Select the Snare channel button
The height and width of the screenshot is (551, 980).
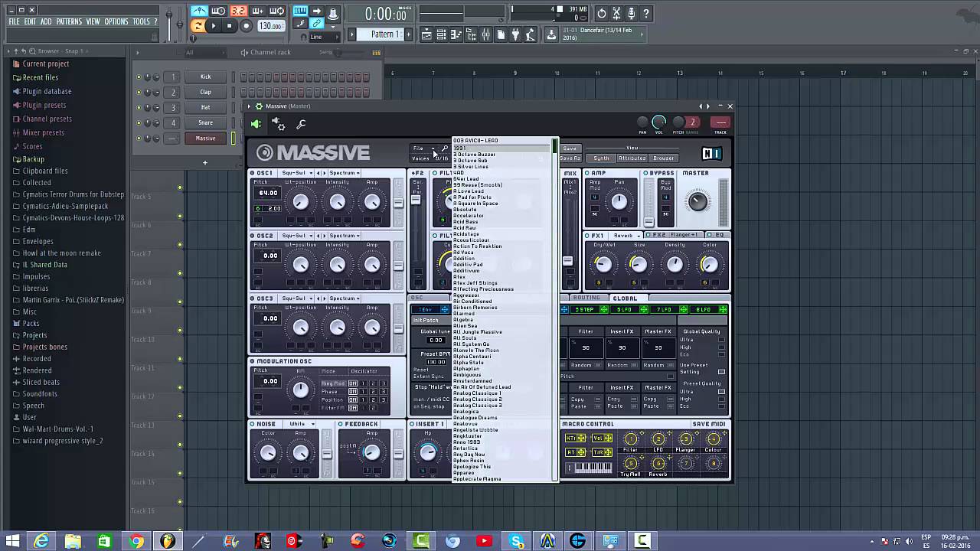tap(205, 122)
